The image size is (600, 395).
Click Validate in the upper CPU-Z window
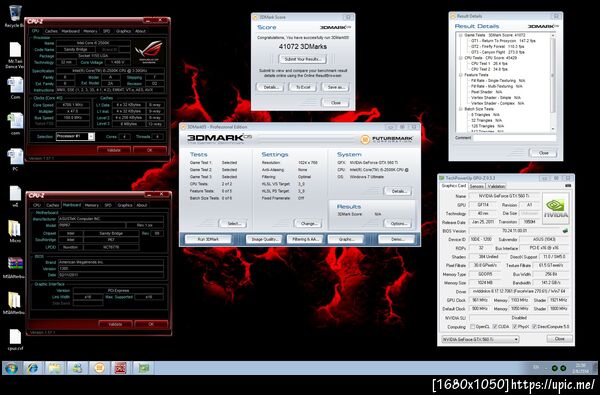114,150
